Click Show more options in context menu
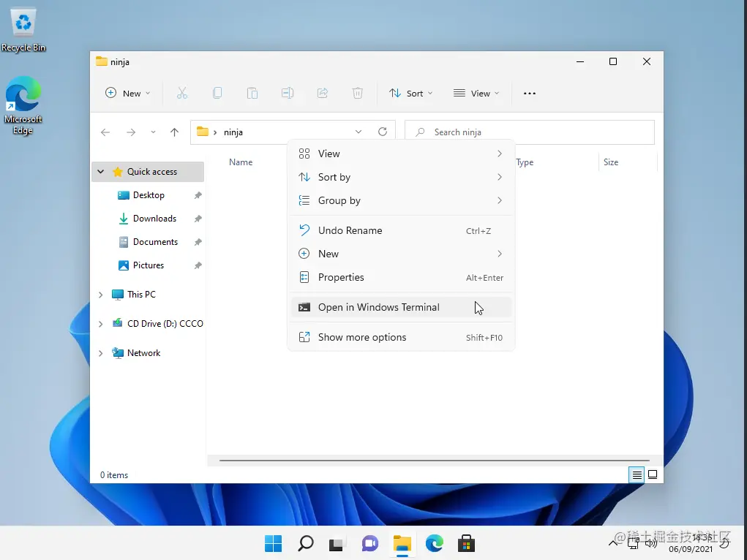The image size is (747, 560). tap(362, 337)
